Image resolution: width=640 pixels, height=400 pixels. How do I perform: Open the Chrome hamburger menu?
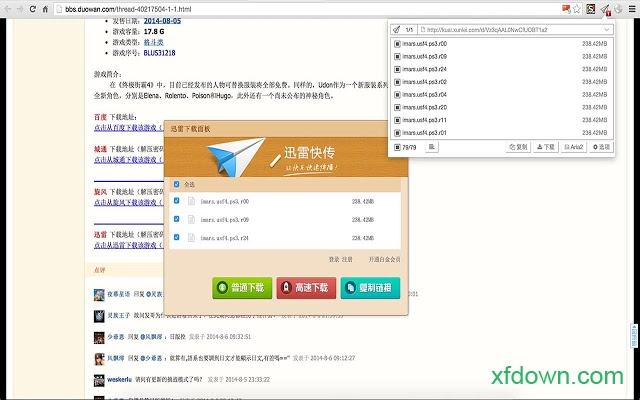point(632,9)
